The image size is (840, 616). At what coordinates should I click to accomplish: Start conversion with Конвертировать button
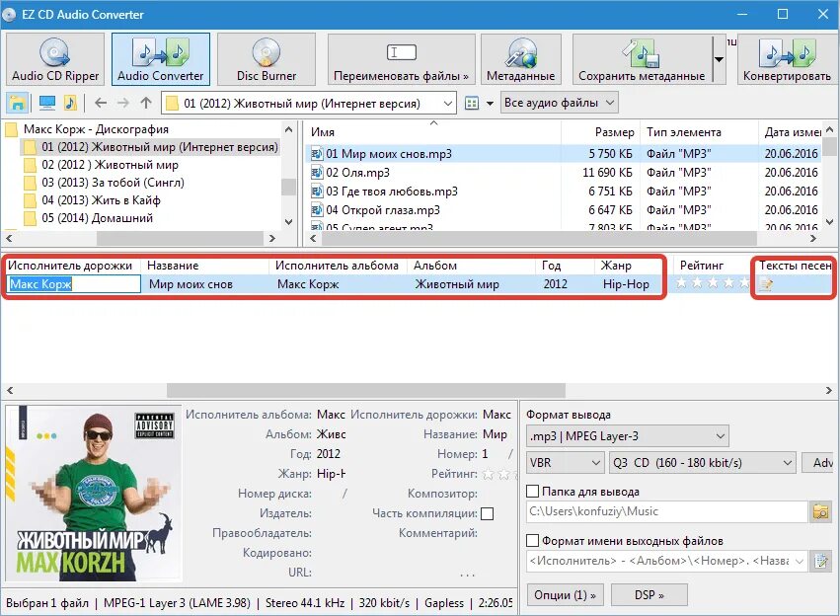point(787,59)
